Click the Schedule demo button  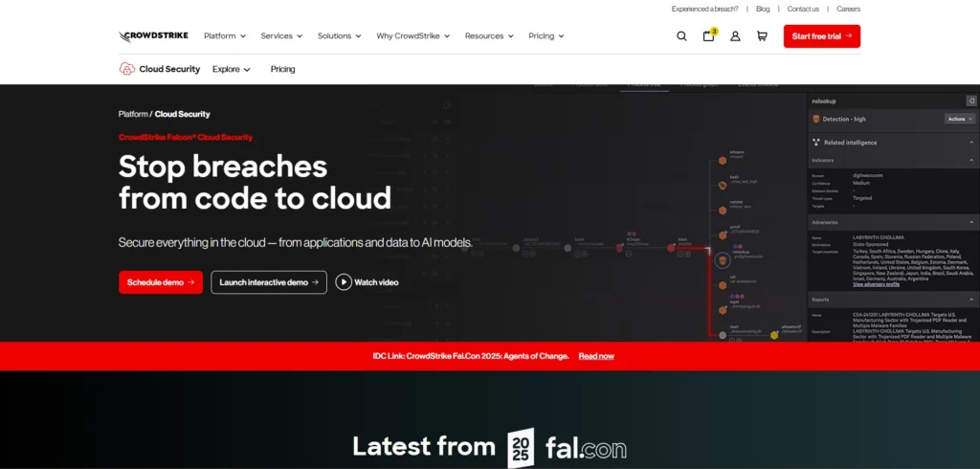161,282
